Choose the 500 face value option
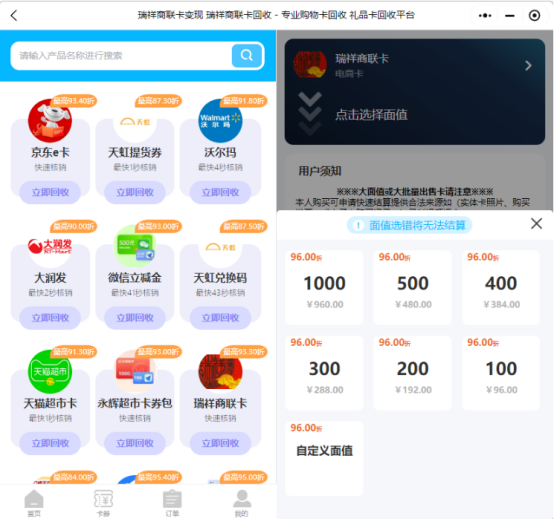This screenshot has width=554, height=520. (412, 287)
